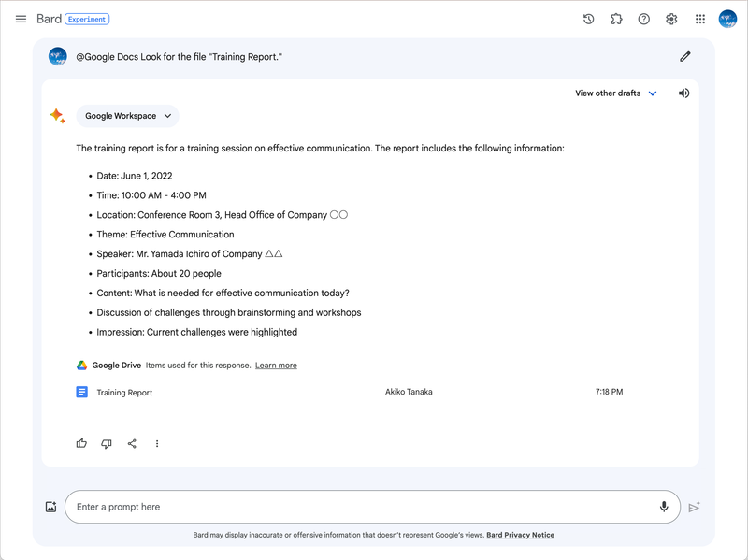The image size is (748, 560).
Task: Click the user avatar beside the prompt
Action: (58, 56)
